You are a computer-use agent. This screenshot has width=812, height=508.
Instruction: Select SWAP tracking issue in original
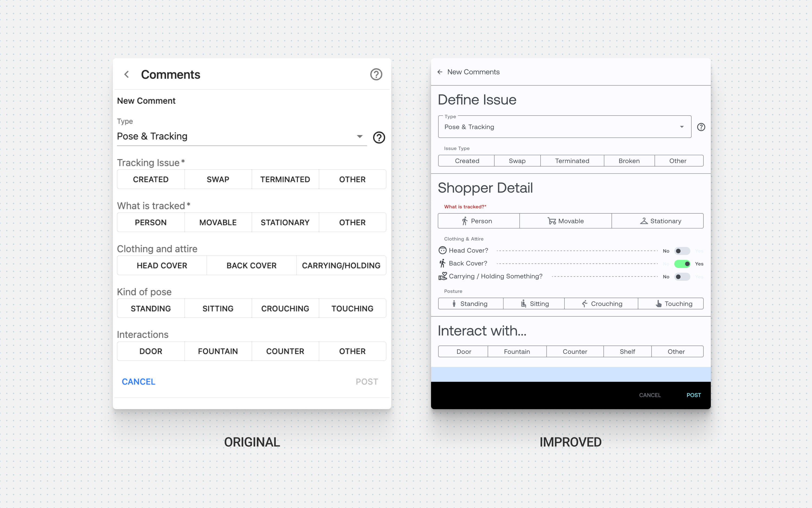point(218,180)
